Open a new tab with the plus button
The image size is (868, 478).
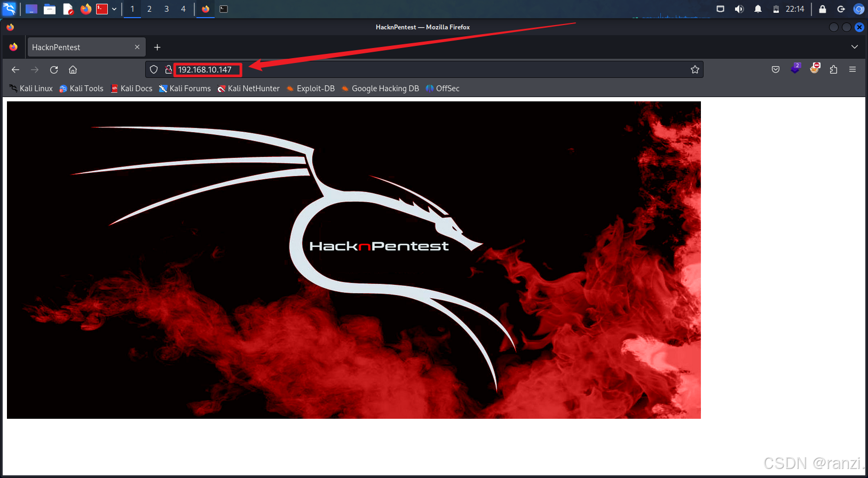(157, 47)
